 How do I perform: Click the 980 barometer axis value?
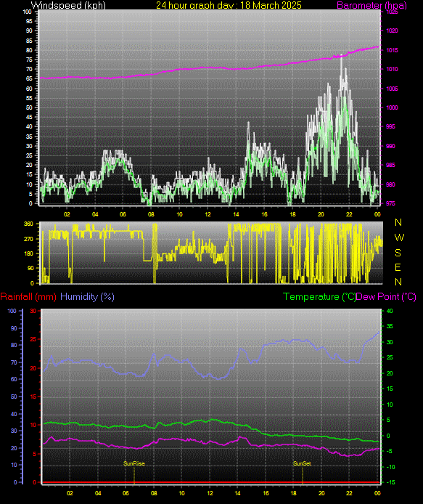(x=390, y=184)
